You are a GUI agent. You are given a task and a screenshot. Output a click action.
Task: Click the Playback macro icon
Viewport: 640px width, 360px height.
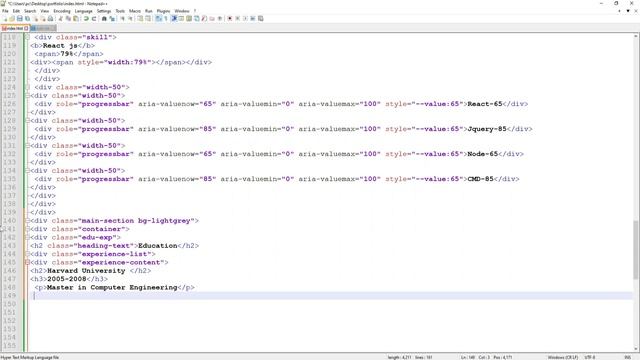pyautogui.click(x=245, y=18)
